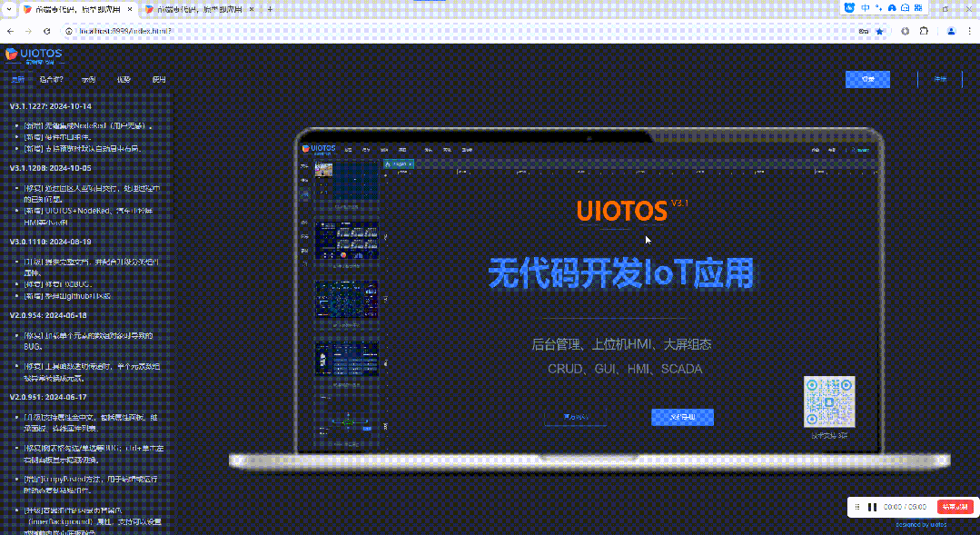
Task: Click the 'V3.1.1208: 2024-10-05' version heading
Action: [x=51, y=168]
